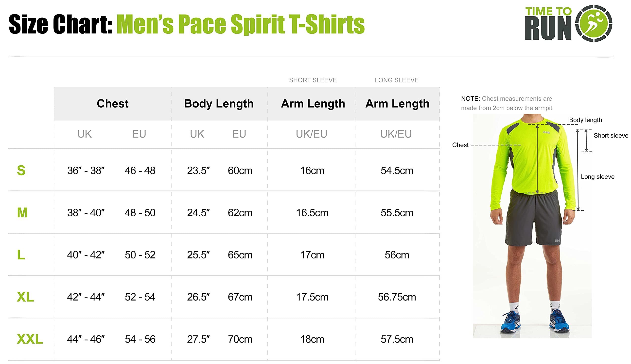
Task: Click the 16.5cm short sleeve arm value
Action: click(312, 213)
